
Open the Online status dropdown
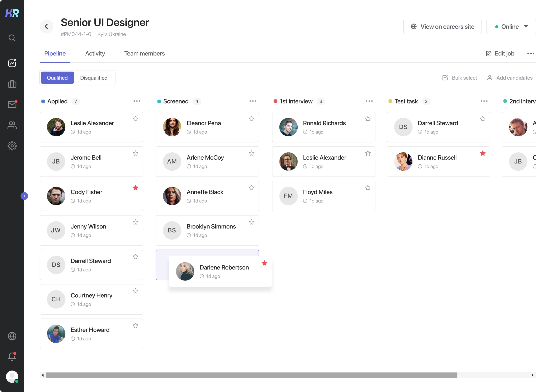(x=511, y=26)
